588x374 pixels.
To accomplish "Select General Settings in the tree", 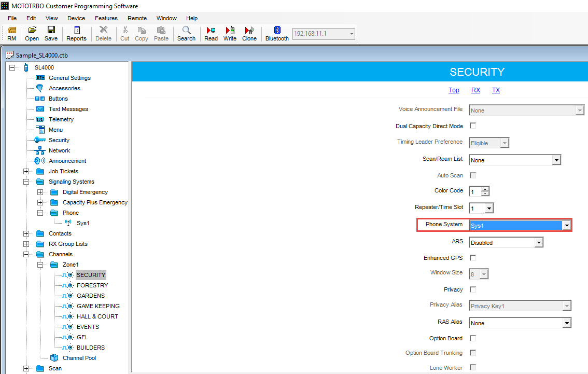I will click(x=69, y=78).
